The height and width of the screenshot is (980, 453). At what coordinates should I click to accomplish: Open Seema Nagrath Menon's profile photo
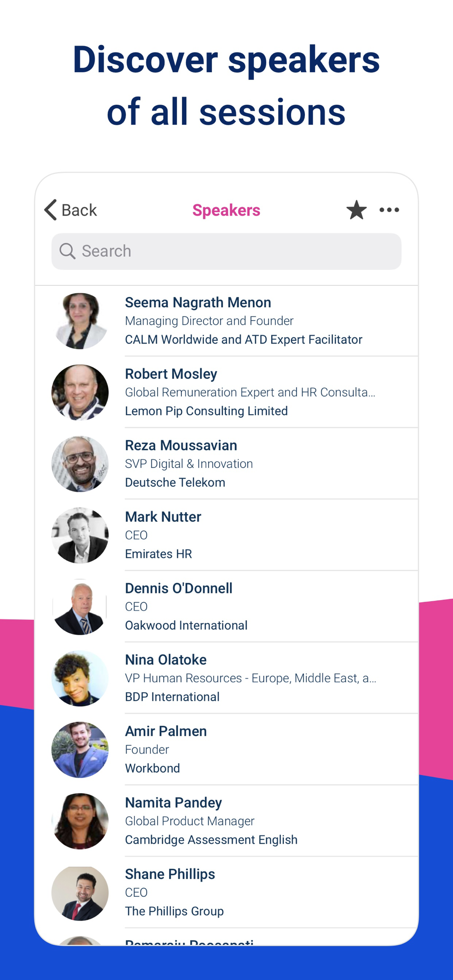(80, 321)
